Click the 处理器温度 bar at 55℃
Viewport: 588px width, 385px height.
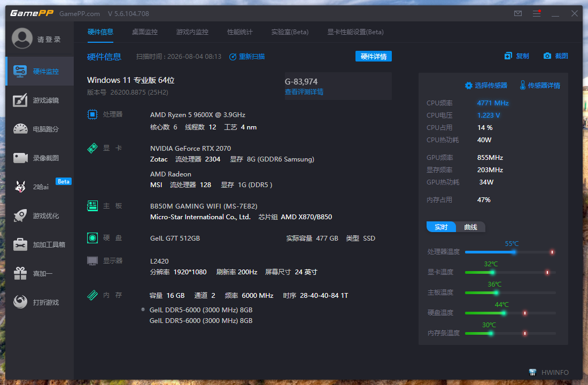[510, 252]
